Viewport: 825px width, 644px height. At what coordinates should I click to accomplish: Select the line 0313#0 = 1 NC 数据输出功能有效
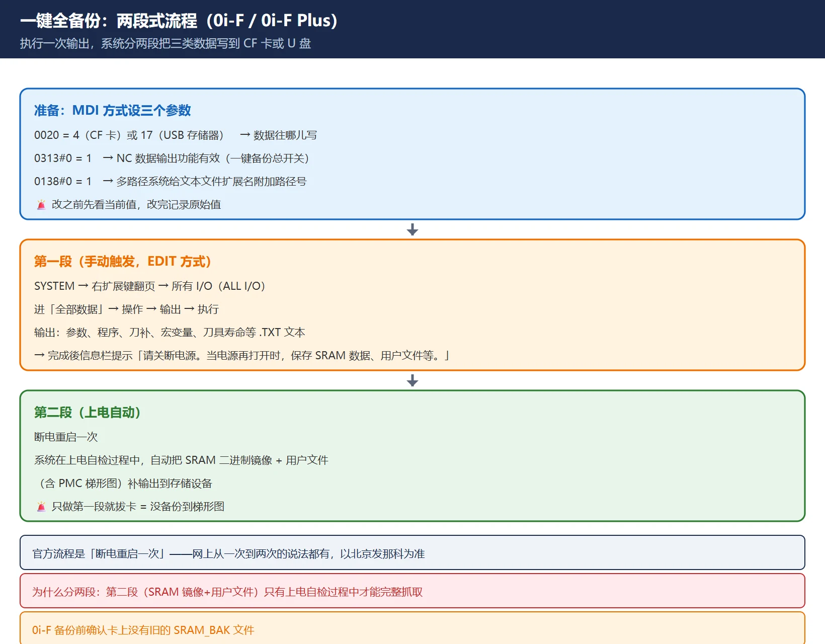pyautogui.click(x=172, y=158)
